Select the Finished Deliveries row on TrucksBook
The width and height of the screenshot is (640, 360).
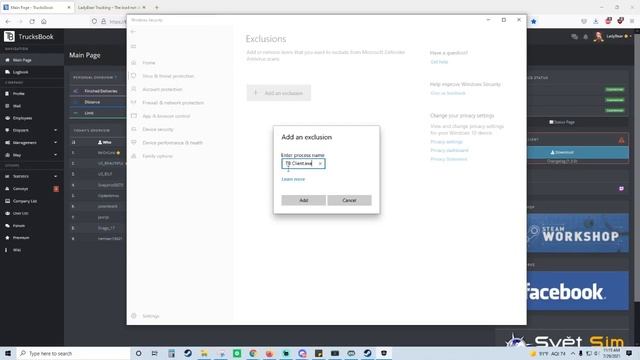point(98,91)
